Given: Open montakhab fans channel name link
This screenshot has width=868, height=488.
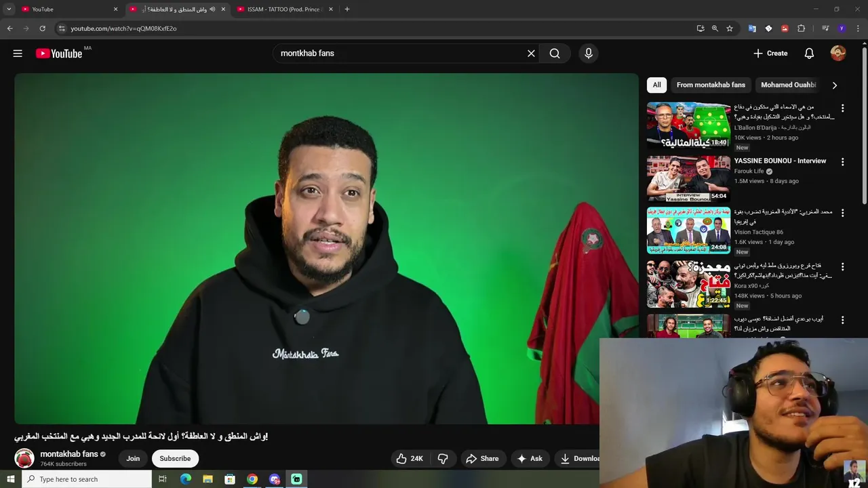Looking at the screenshot, I should click(69, 454).
